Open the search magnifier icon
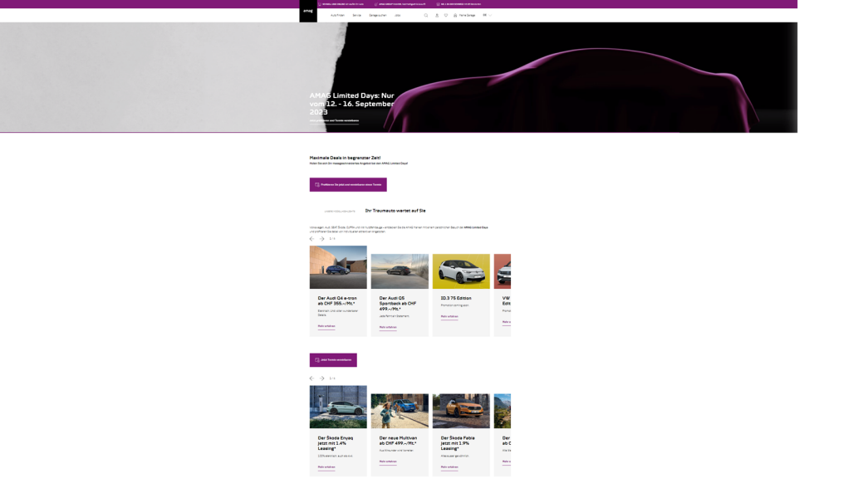Image resolution: width=868 pixels, height=488 pixels. [426, 16]
